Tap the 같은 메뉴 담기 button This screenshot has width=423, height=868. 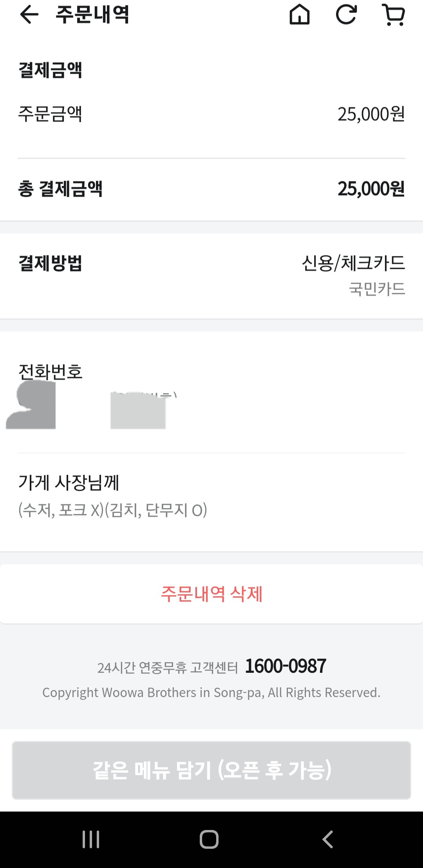click(211, 770)
